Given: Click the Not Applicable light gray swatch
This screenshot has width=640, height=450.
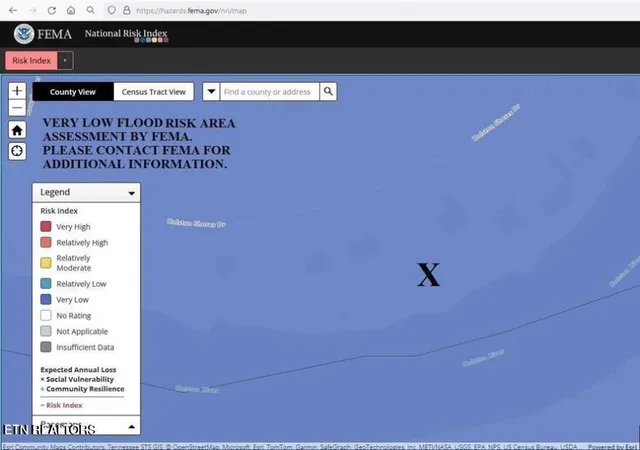Looking at the screenshot, I should click(46, 331).
